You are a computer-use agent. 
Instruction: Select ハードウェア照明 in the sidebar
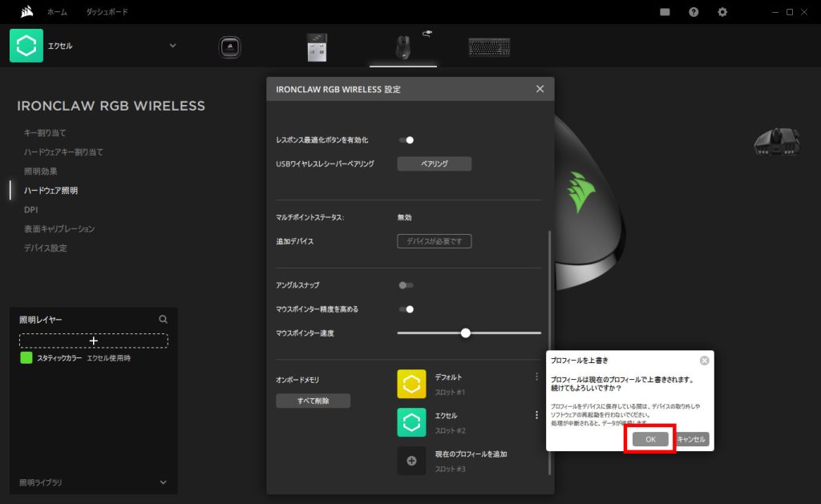click(x=51, y=191)
